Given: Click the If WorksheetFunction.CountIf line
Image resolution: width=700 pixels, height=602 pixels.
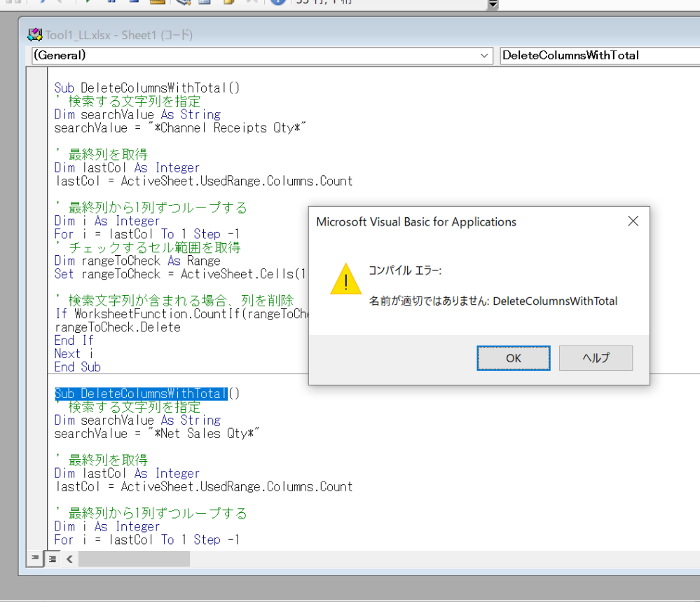Looking at the screenshot, I should tap(181, 313).
